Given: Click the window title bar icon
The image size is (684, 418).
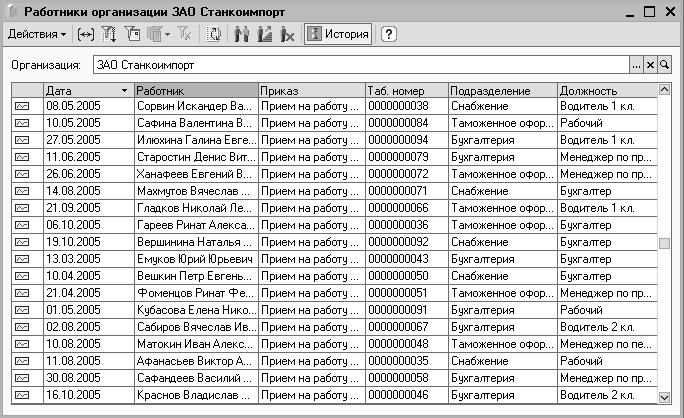Looking at the screenshot, I should click(12, 11).
